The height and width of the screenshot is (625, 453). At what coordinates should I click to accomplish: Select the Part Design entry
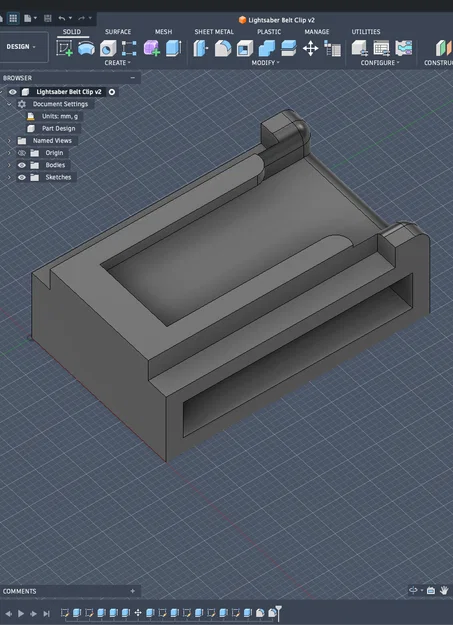59,129
